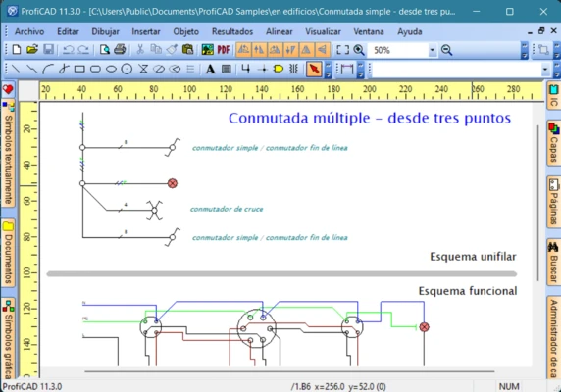This screenshot has width=561, height=392.
Task: Open the Ventana menu
Action: pyautogui.click(x=369, y=31)
